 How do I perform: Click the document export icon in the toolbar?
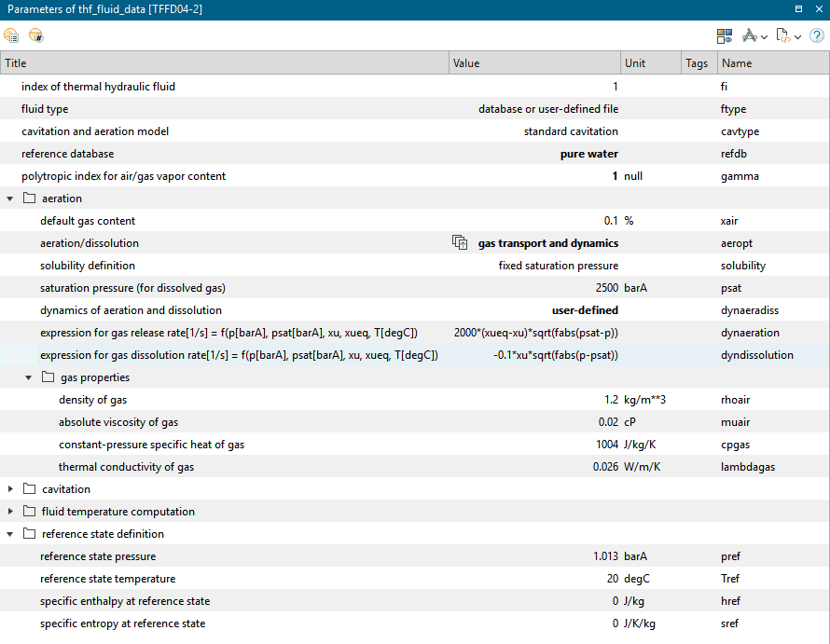[782, 36]
